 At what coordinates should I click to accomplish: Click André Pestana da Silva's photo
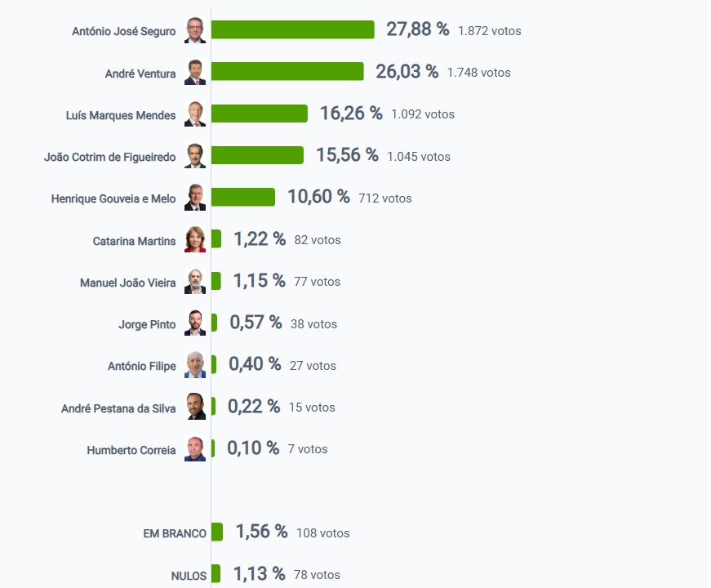195,407
